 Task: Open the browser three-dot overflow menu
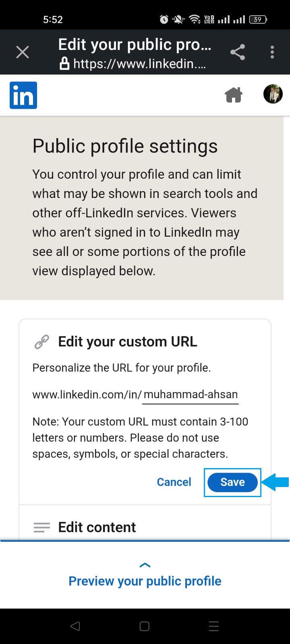click(x=272, y=52)
